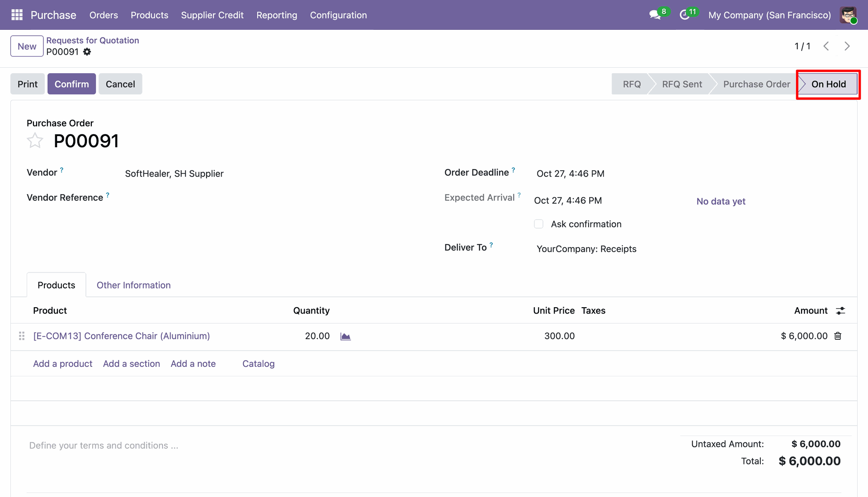Show help for Order Deadline field

coord(514,170)
